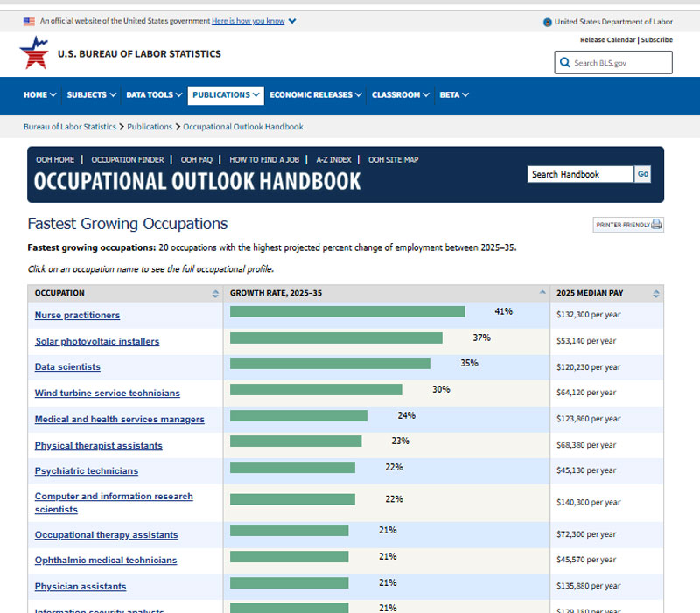Open Wind turbine service technicians profile
Viewport: 700px width, 613px height.
point(108,393)
